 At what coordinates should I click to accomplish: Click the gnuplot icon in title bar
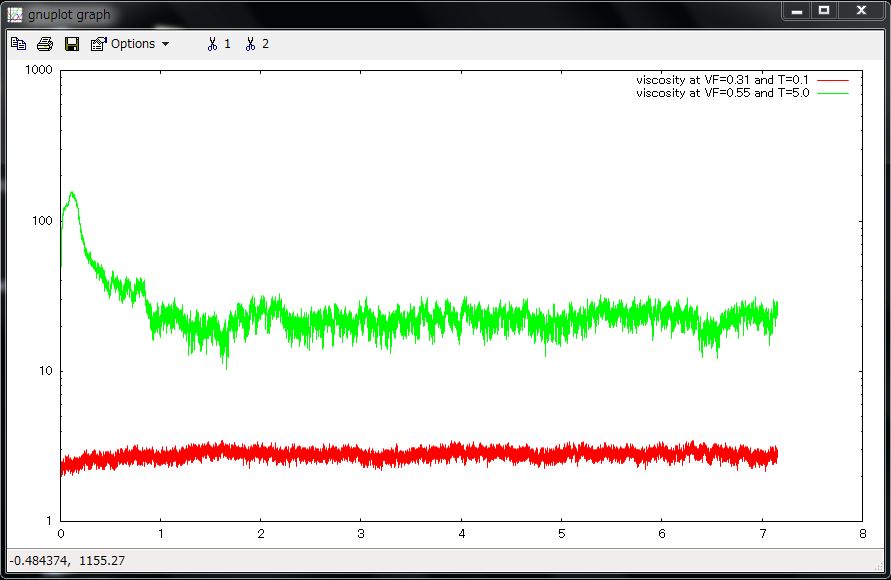[14, 14]
